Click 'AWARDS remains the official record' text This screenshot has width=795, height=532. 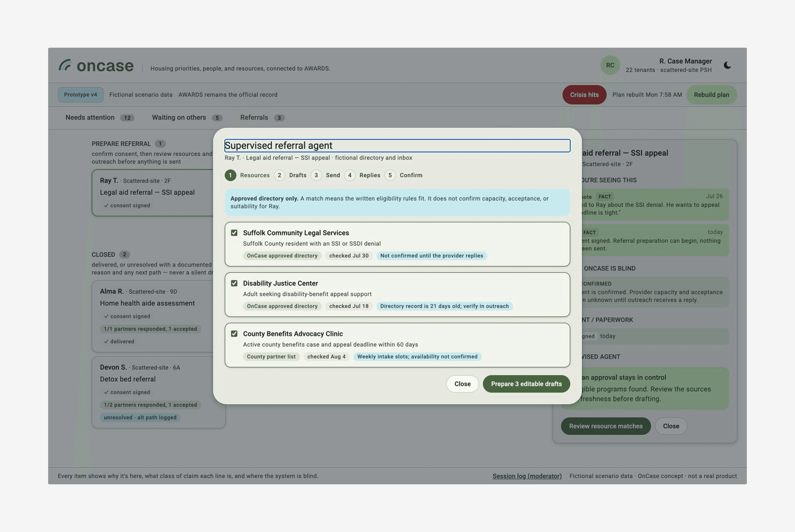[228, 95]
